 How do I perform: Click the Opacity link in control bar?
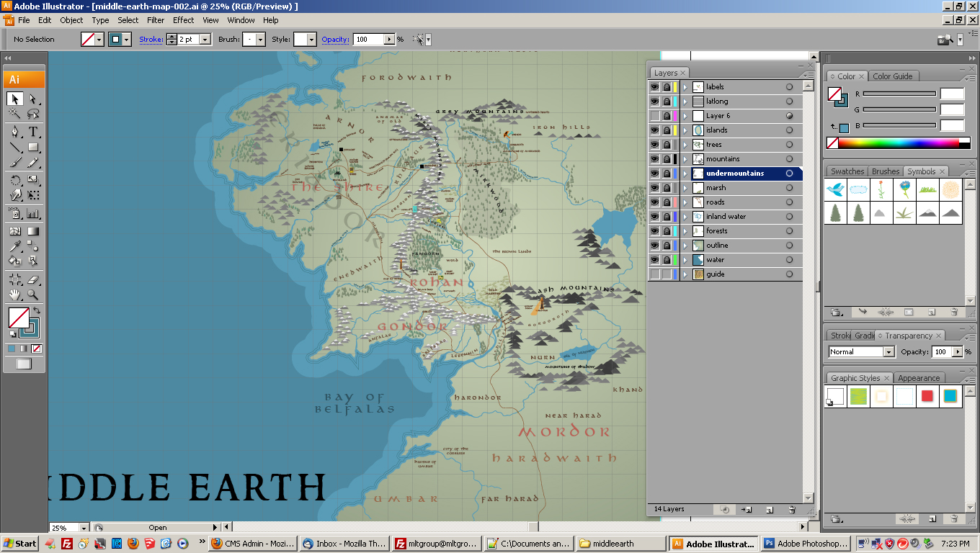(x=335, y=40)
